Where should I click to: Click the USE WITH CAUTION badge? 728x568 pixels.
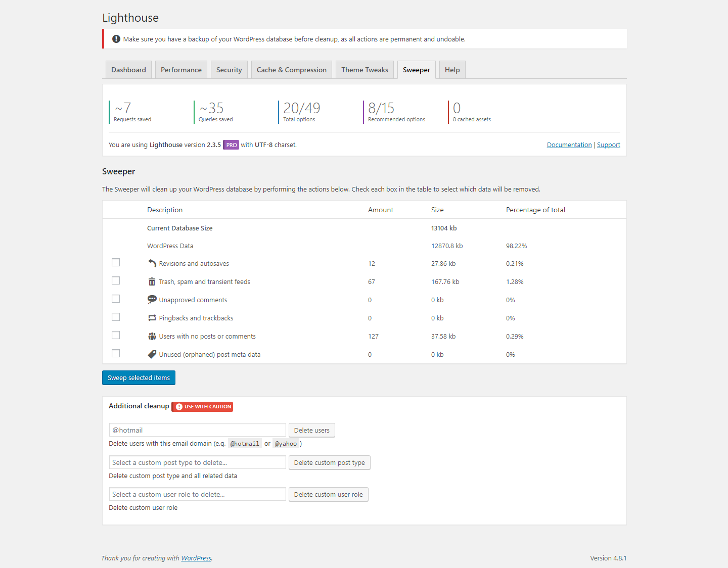click(203, 407)
